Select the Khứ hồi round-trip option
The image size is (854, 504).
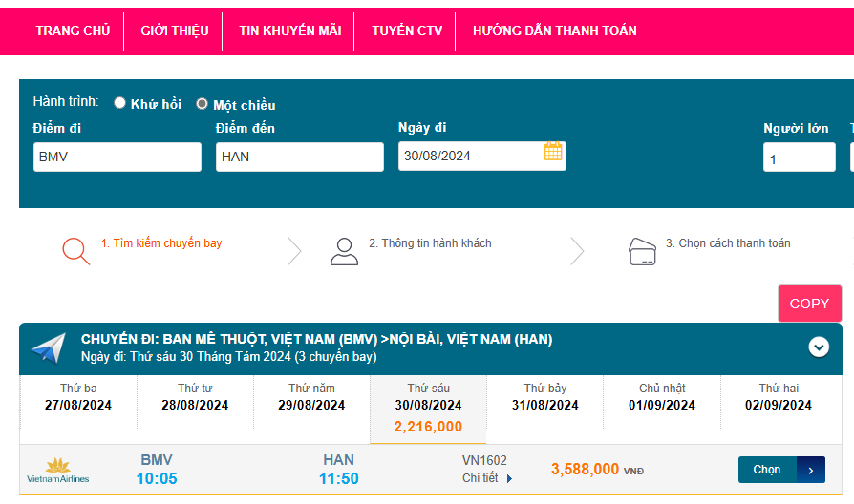coord(120,103)
